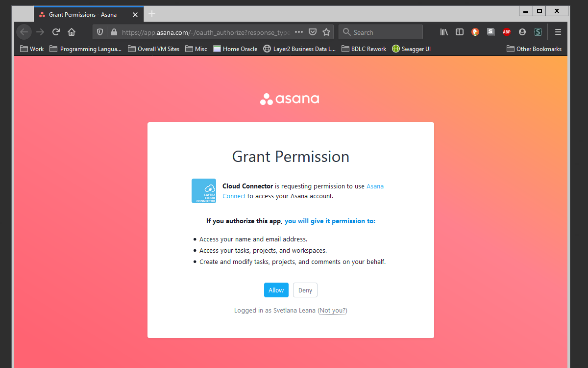This screenshot has width=588, height=368.
Task: Open the Adblock Plus extension icon
Action: tap(506, 32)
